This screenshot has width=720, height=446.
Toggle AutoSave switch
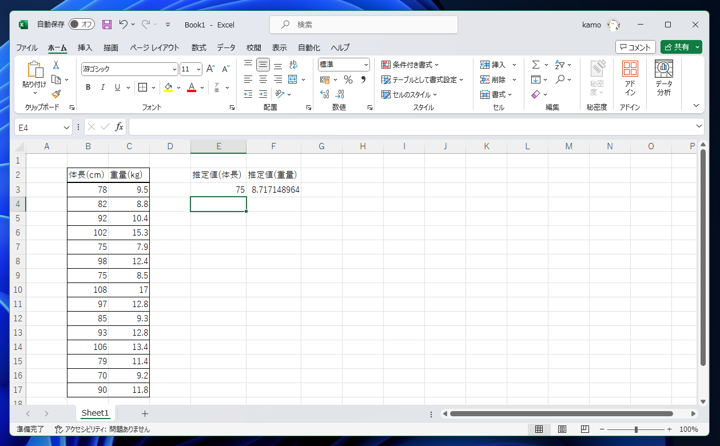pos(82,24)
